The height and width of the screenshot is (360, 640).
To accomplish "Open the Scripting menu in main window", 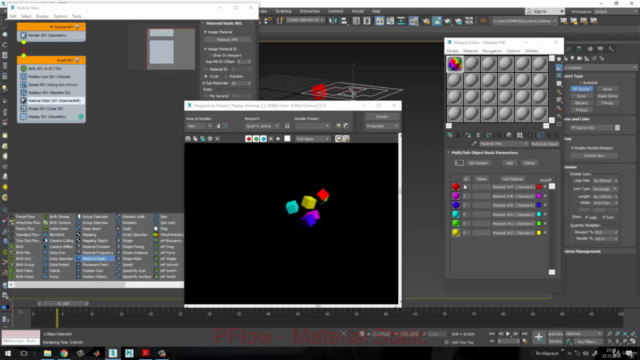I will pyautogui.click(x=283, y=11).
